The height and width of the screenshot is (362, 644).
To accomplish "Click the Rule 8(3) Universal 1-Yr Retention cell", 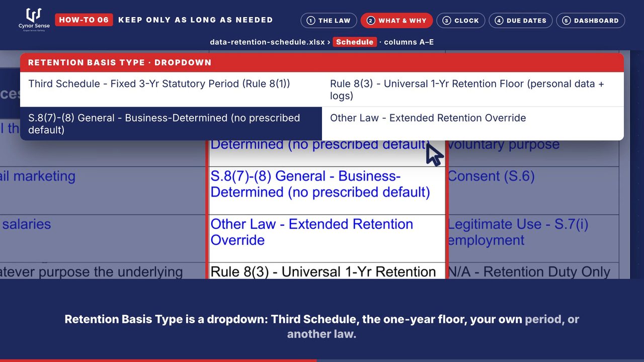I will click(326, 271).
